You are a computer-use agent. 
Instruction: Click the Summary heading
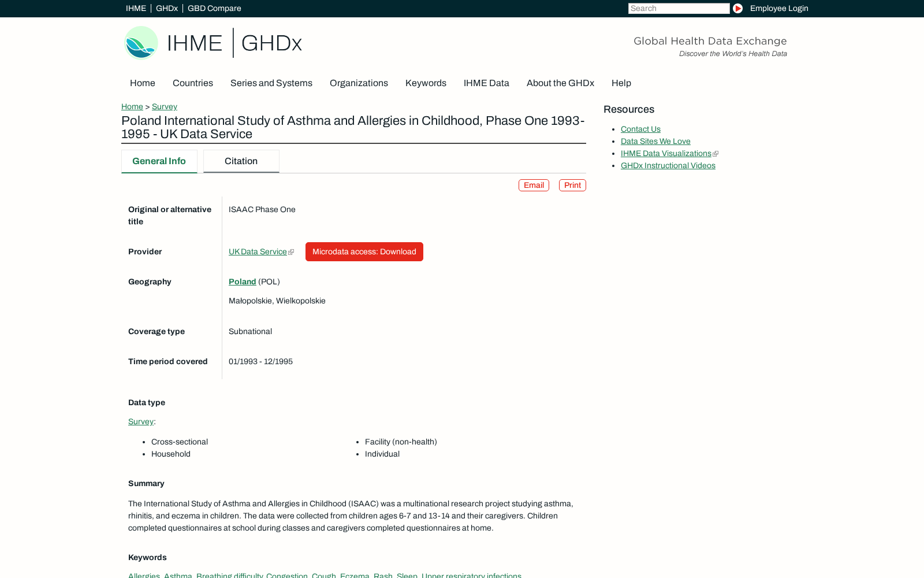coord(146,483)
